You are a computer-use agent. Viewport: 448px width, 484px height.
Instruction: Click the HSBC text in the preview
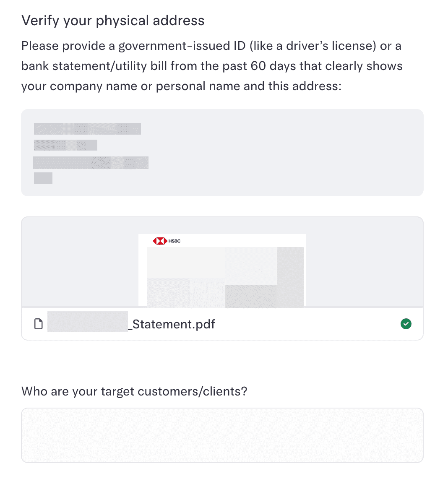pyautogui.click(x=175, y=241)
